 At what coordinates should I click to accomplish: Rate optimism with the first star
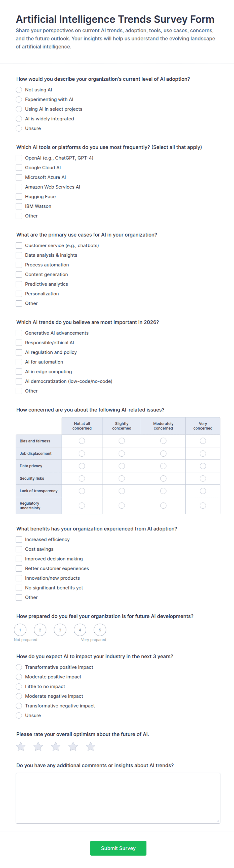point(21,747)
